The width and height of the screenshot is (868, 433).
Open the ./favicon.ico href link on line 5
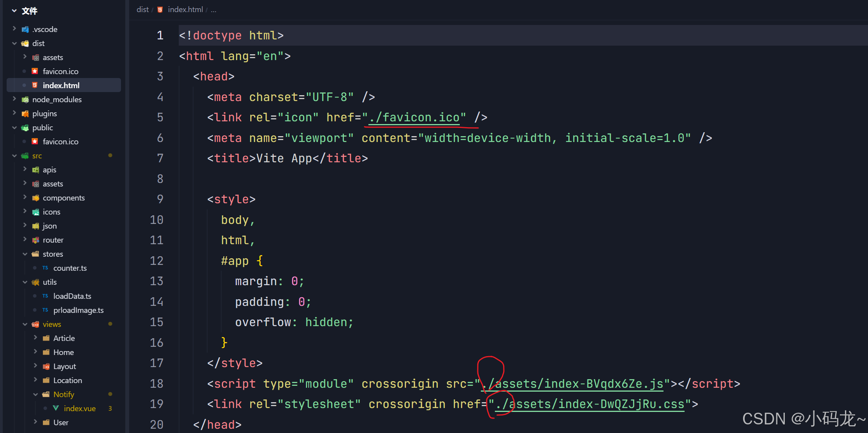[414, 117]
